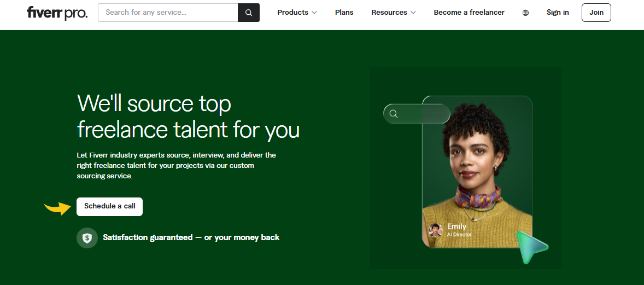Click the search icon in hero image

[394, 114]
